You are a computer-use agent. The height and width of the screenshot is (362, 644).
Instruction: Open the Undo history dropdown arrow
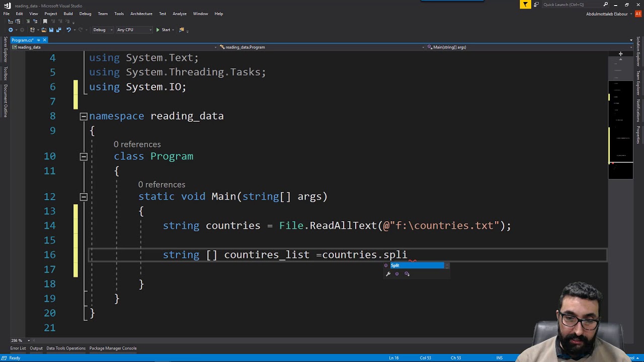click(74, 30)
